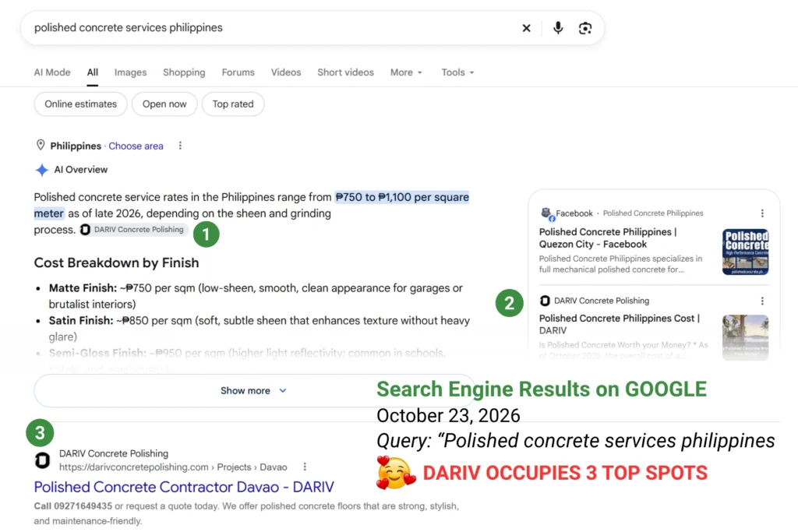Open the Short videos tab
This screenshot has height=532, width=798.
[345, 72]
